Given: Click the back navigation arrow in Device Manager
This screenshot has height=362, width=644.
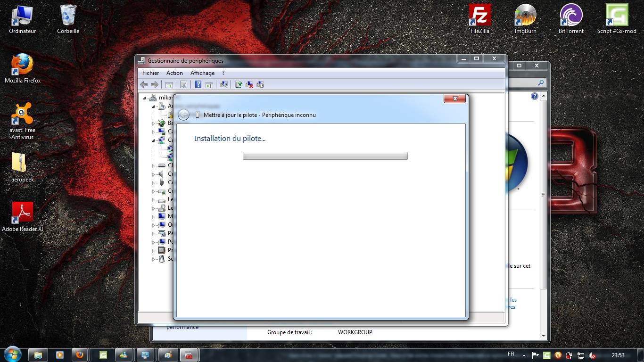Looking at the screenshot, I should click(x=144, y=84).
